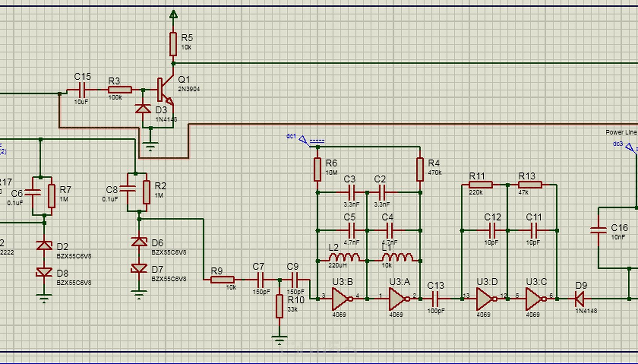Select the R10 resistor symbol
The image size is (638, 364).
tap(279, 306)
